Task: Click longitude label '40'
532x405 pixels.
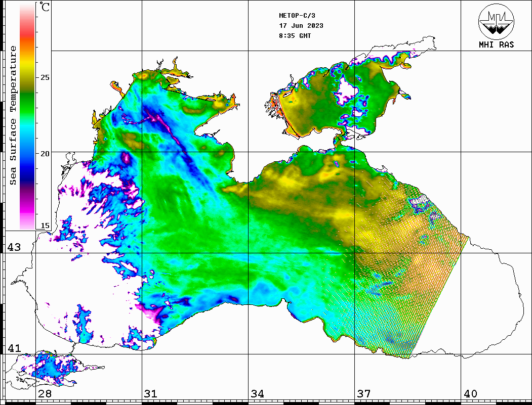Action: pos(470,394)
